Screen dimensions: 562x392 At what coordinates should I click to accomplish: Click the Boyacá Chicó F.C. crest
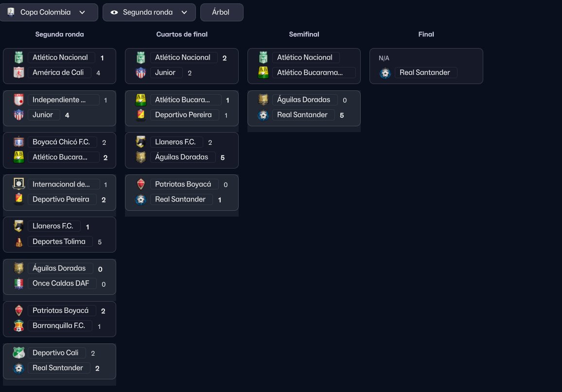[18, 142]
